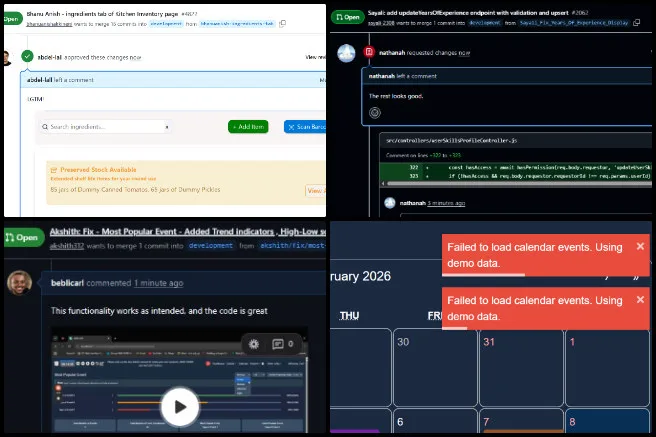This screenshot has width=656, height=437.
Task: Open the 'development' base branch in Akshith PR
Action: [x=210, y=245]
